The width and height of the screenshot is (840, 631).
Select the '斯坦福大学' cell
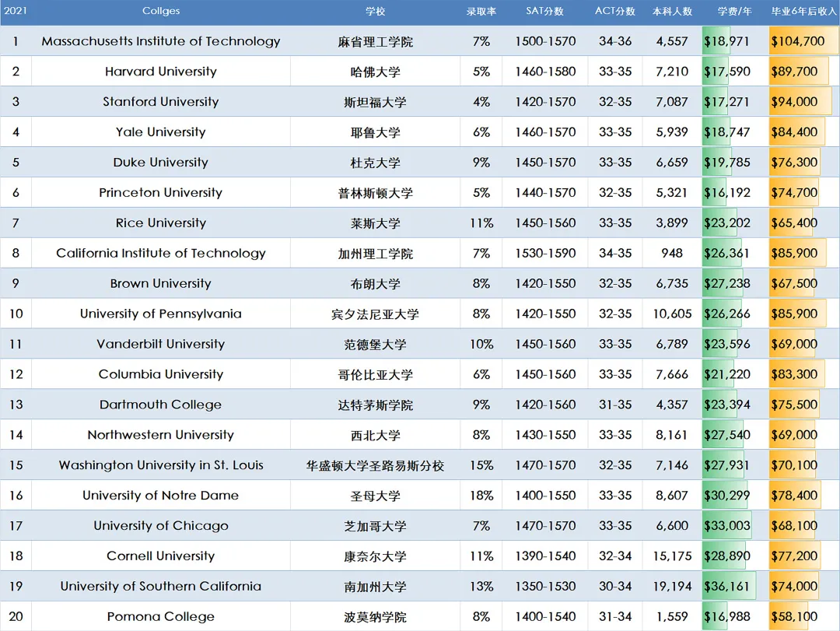[375, 103]
